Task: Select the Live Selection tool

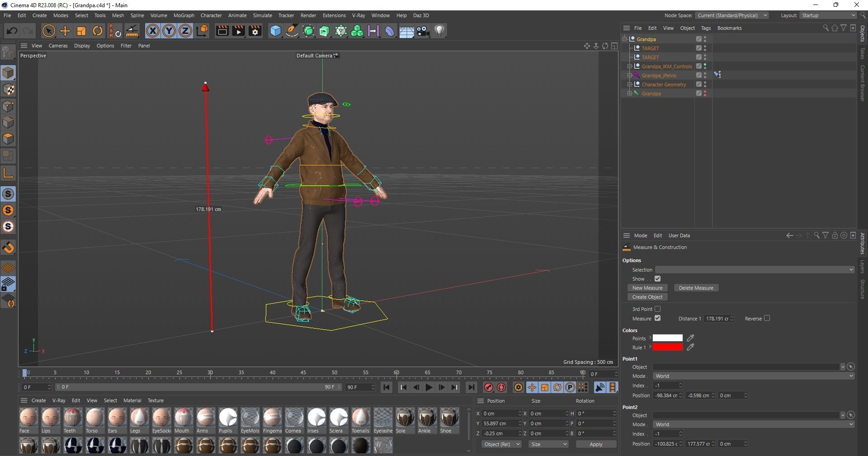Action: 48,31
